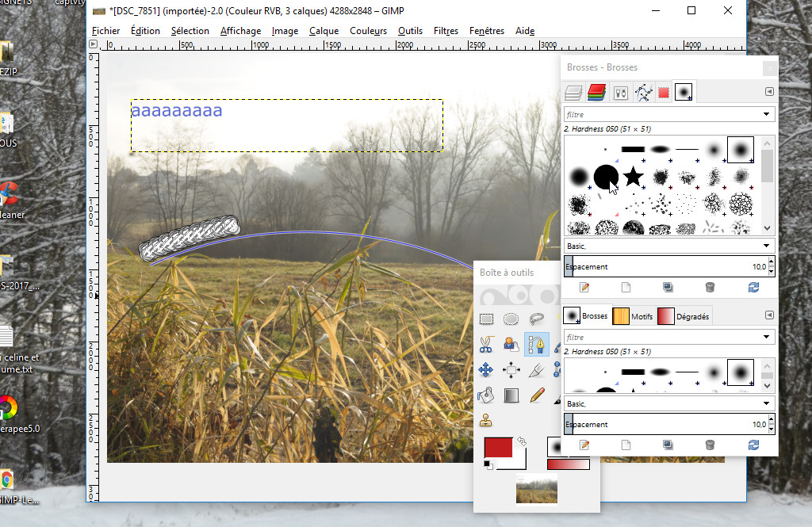This screenshot has height=527, width=812.
Task: Click the white background color swatch
Action: coord(519,462)
